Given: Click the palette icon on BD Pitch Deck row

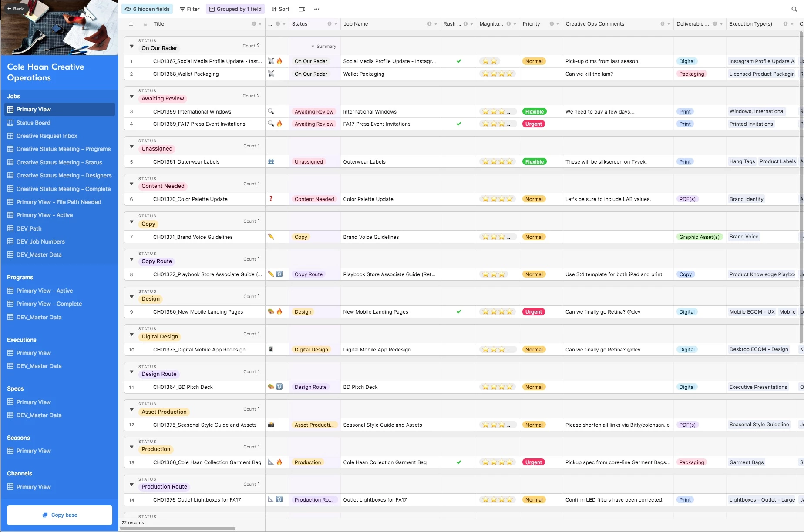Looking at the screenshot, I should click(x=271, y=387).
